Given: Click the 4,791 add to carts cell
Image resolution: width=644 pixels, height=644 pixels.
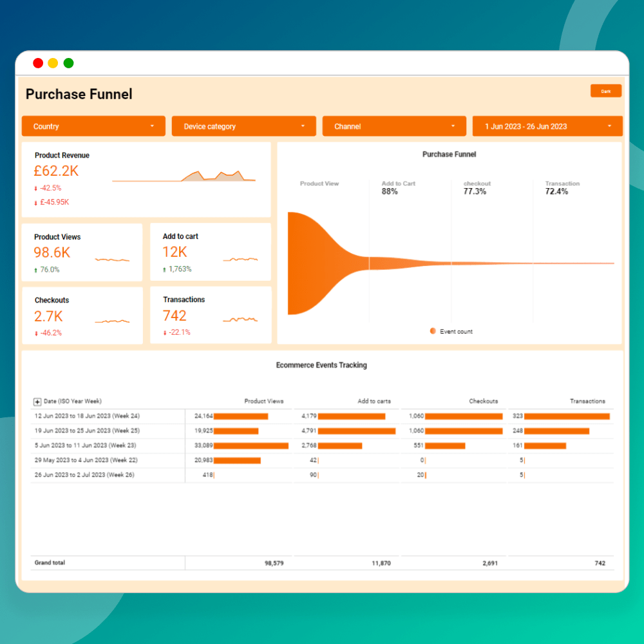Looking at the screenshot, I should tap(348, 431).
